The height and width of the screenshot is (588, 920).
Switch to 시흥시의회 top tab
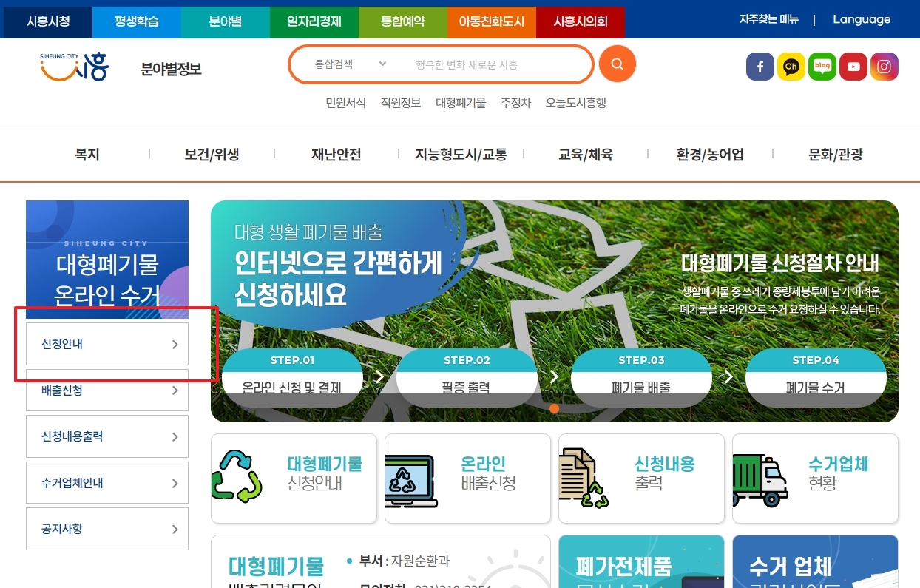[581, 21]
